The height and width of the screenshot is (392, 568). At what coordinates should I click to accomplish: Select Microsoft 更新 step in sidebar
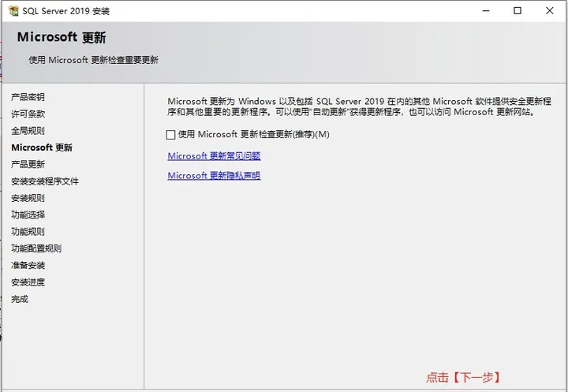click(42, 147)
